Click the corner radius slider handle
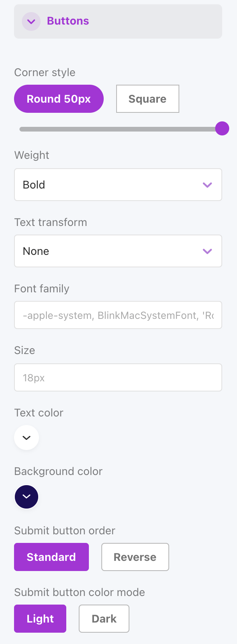Screen dimensions: 237x644 pos(222,128)
